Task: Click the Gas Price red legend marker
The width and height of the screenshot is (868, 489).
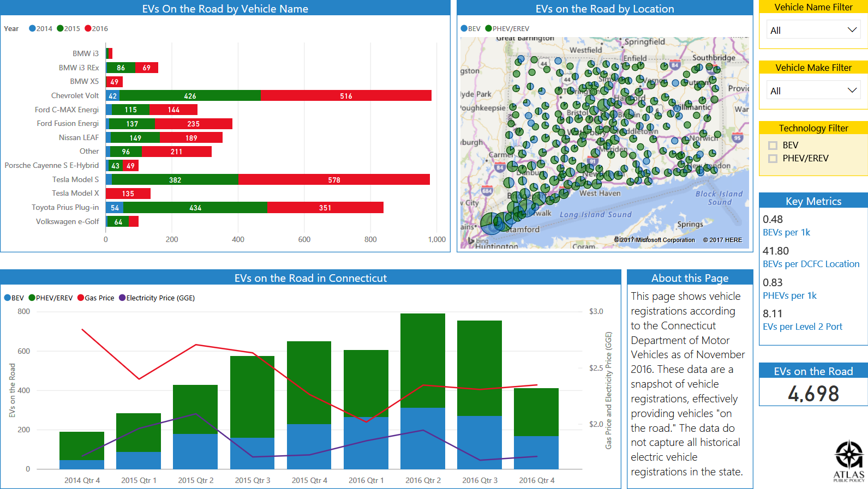Action: click(x=81, y=298)
